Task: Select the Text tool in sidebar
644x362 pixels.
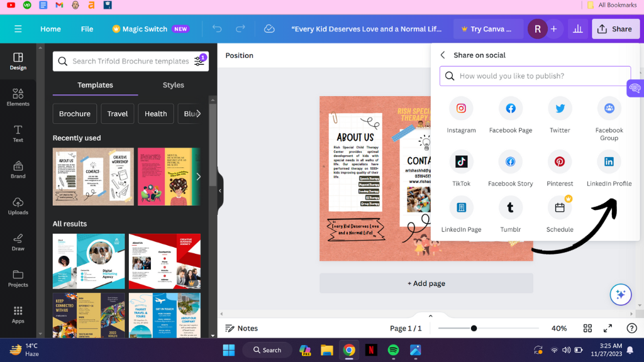Action: point(18,134)
